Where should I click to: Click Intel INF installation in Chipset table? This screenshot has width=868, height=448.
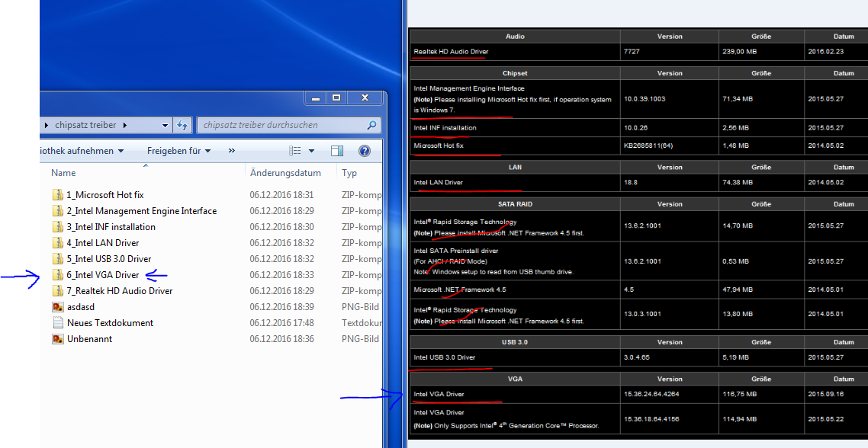coord(445,128)
